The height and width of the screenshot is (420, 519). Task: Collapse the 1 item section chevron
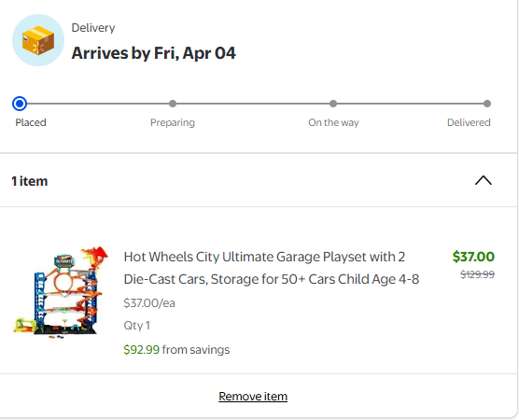484,180
